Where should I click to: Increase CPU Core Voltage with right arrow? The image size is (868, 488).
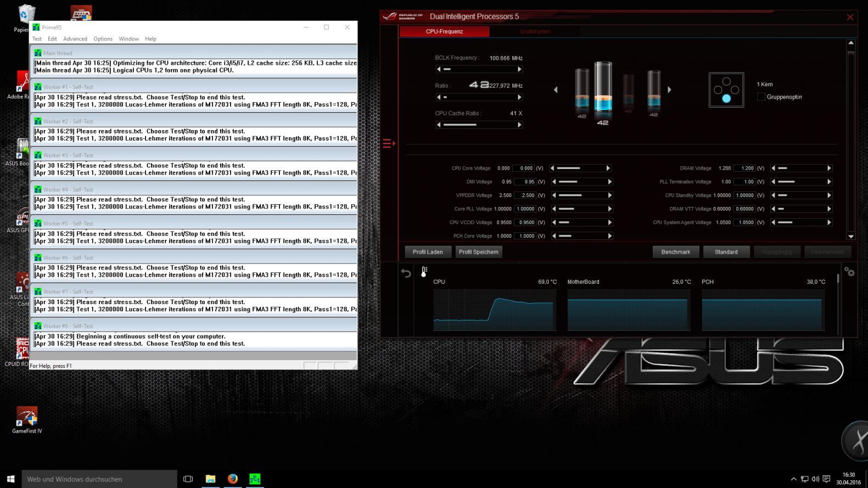[608, 168]
